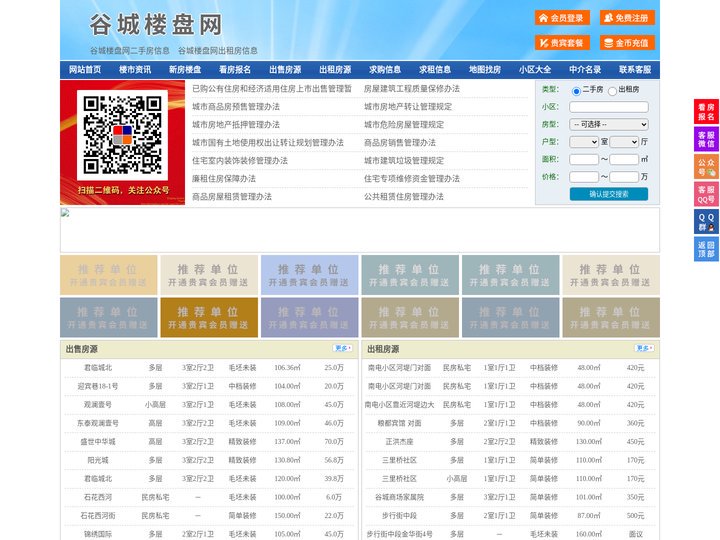Open the 地图找房 nav item
Viewport: 720px width, 540px height.
click(485, 69)
